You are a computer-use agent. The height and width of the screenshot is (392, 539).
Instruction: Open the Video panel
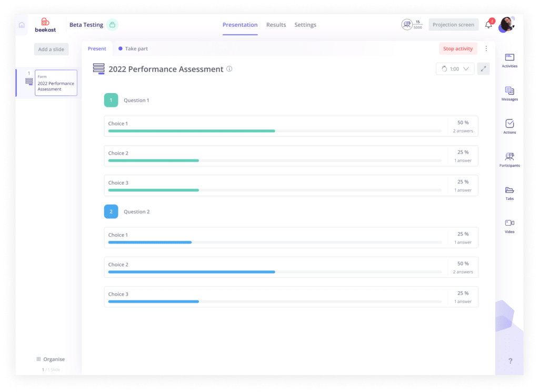510,226
